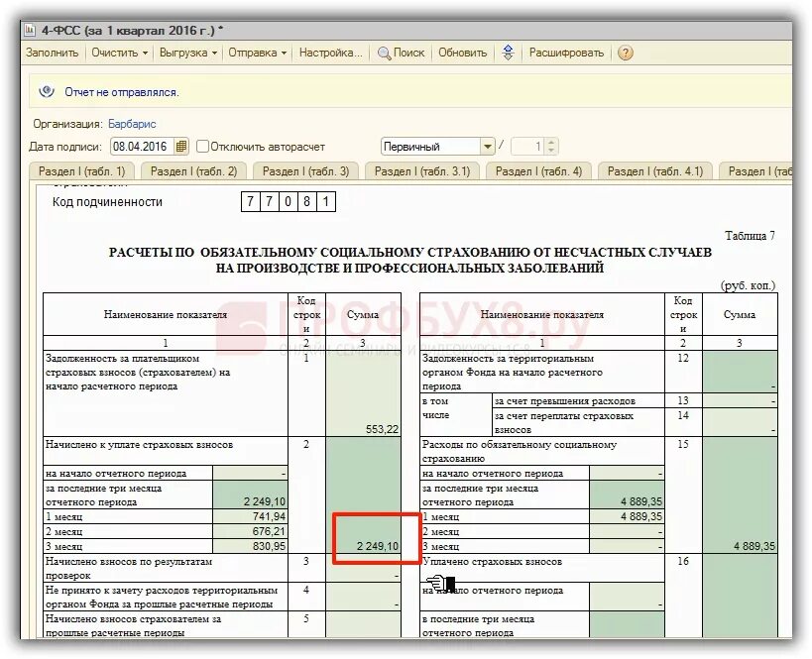Click Расшифровать toolbar button
This screenshot has width=812, height=659.
[566, 53]
